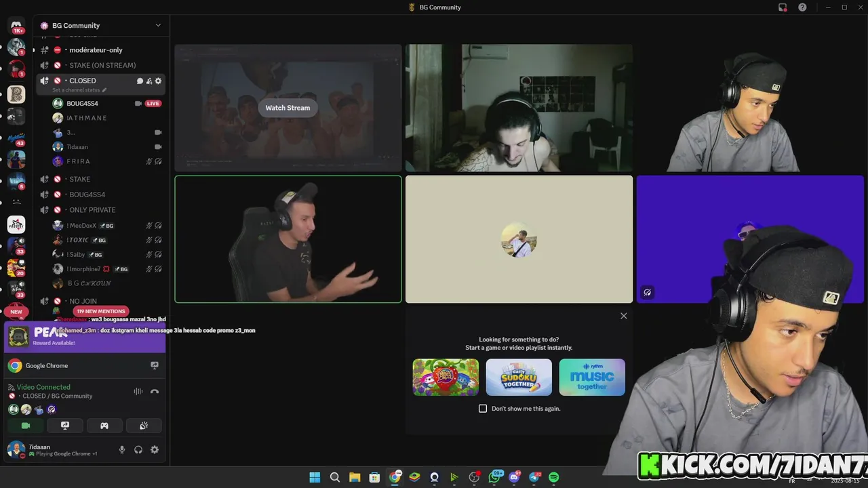Open File Explorer from taskbar
Viewport: 868px width, 488px height.
(355, 477)
